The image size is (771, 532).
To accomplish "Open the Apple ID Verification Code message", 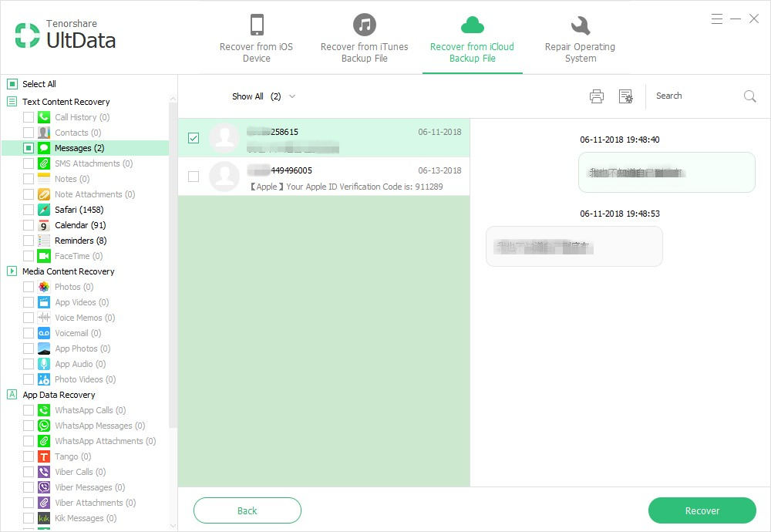I will (x=324, y=176).
